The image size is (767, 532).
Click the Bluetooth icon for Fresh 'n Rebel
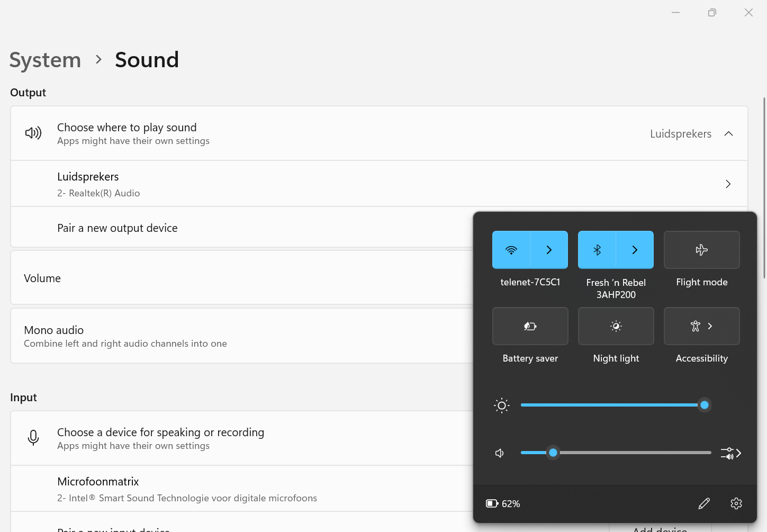click(x=597, y=249)
